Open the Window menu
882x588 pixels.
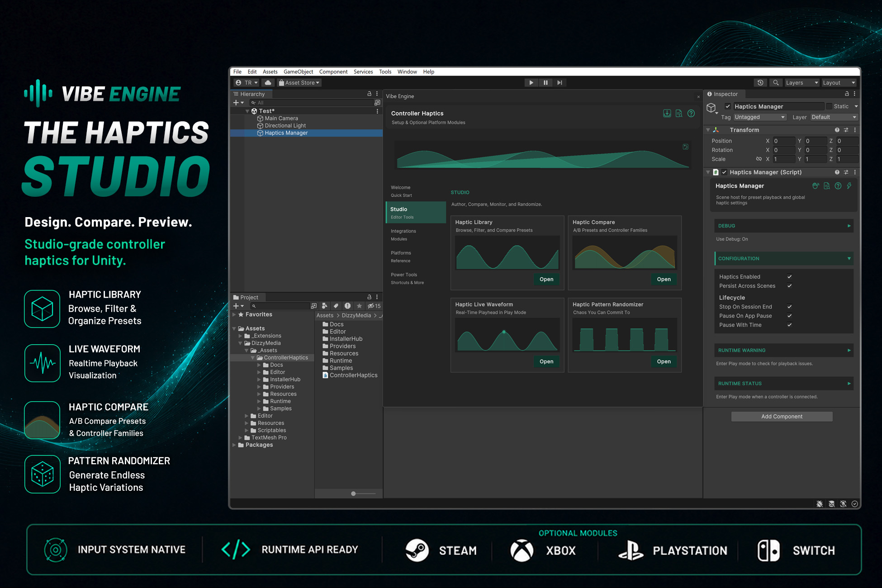(407, 72)
